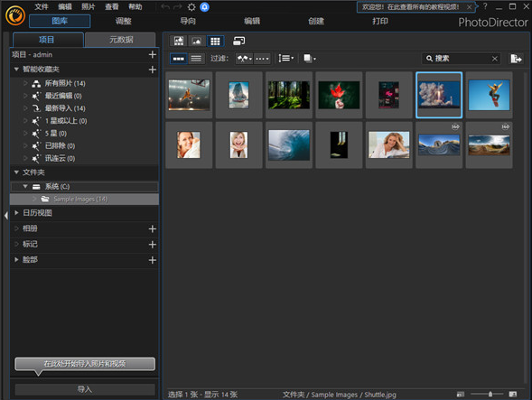532x400 pixels.
Task: Toggle the thumbnail filmstrip display button
Action: [179, 59]
